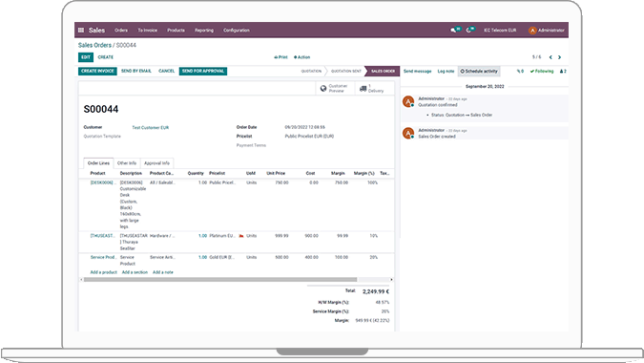This screenshot has height=363, width=644.
Task: Open the Delivery truck button
Action: pyautogui.click(x=372, y=88)
